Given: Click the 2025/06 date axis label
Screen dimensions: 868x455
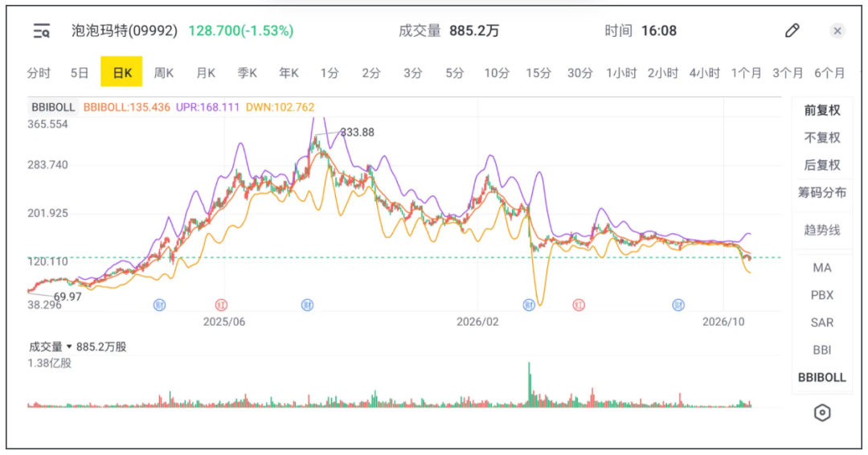Looking at the screenshot, I should pyautogui.click(x=224, y=322).
